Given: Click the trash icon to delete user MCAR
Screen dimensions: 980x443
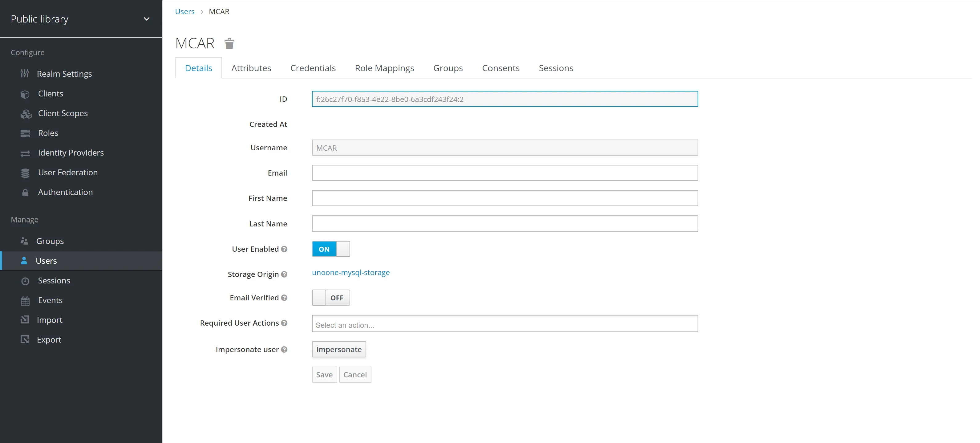Looking at the screenshot, I should click(229, 44).
